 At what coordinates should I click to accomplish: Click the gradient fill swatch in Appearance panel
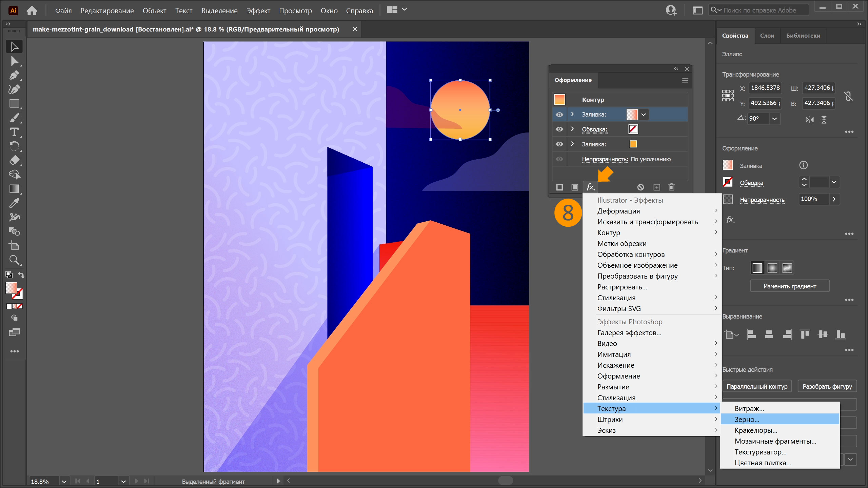point(632,115)
